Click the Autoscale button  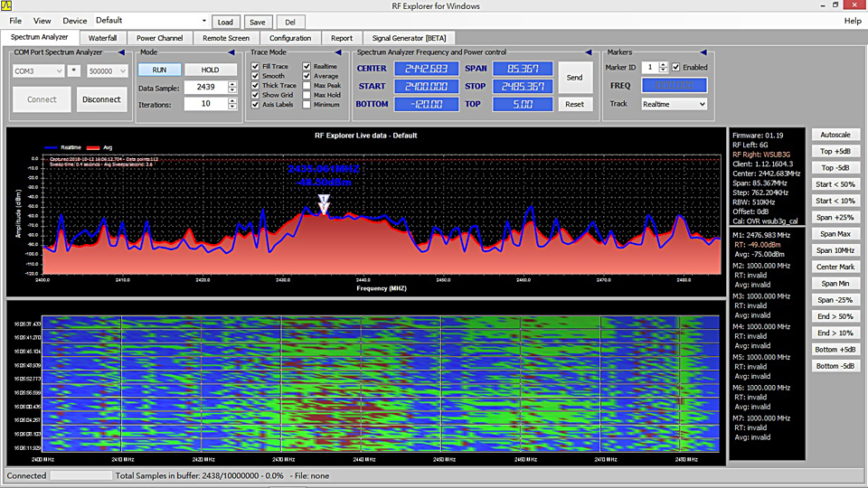(x=835, y=135)
